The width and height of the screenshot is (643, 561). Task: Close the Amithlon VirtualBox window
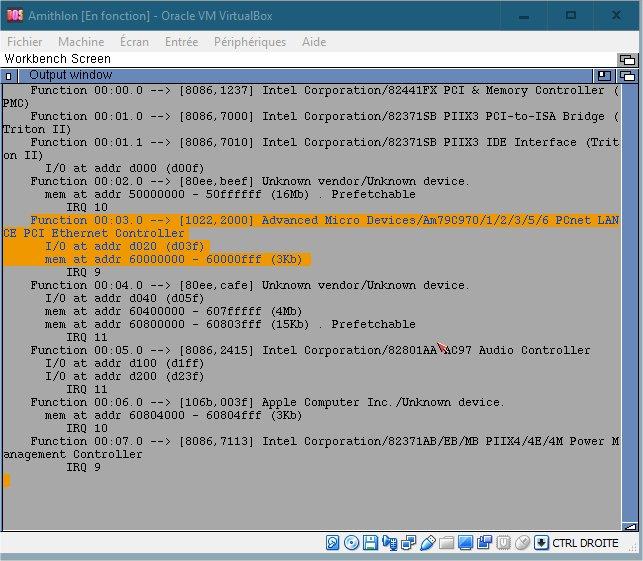[x=616, y=16]
